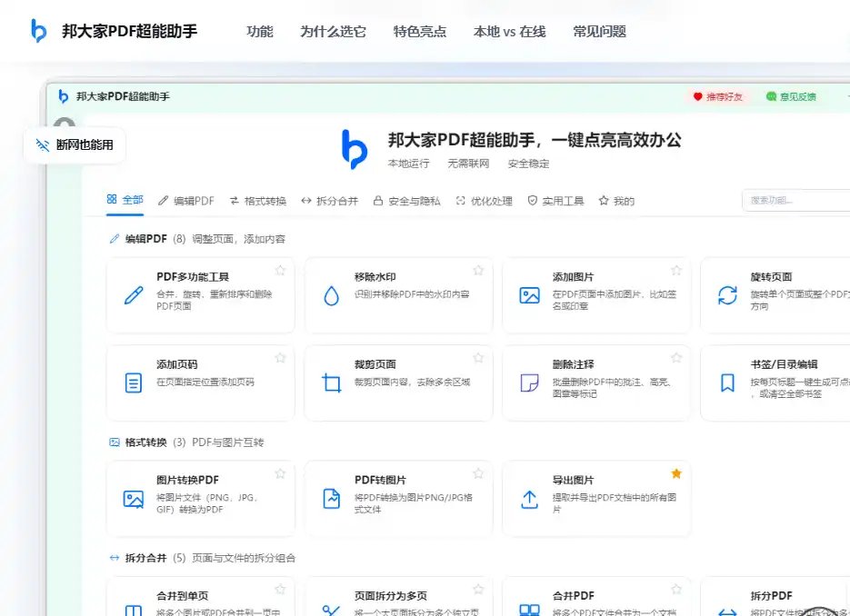
Task: Click the upload icon of 导出图片
Action: point(530,499)
